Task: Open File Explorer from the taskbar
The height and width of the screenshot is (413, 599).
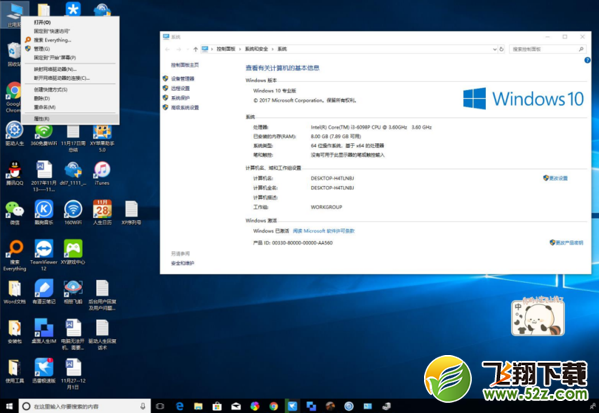Action: (198, 406)
